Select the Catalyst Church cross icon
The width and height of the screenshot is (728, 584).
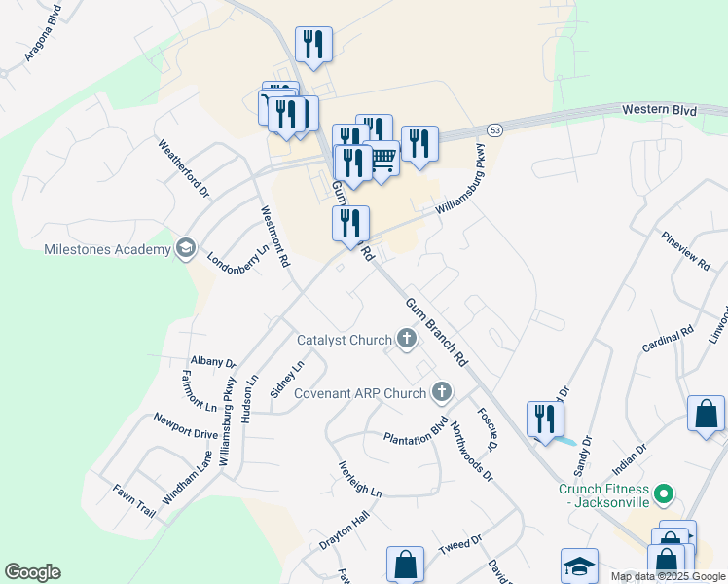407,340
